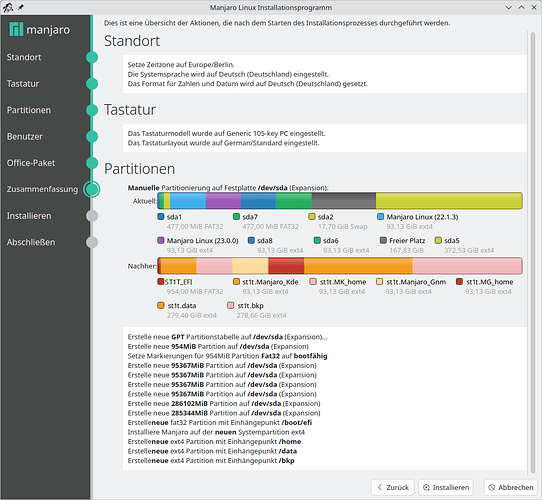Click the 'Manuelle Partitionierung auf Festplatte' line

[x=228, y=188]
